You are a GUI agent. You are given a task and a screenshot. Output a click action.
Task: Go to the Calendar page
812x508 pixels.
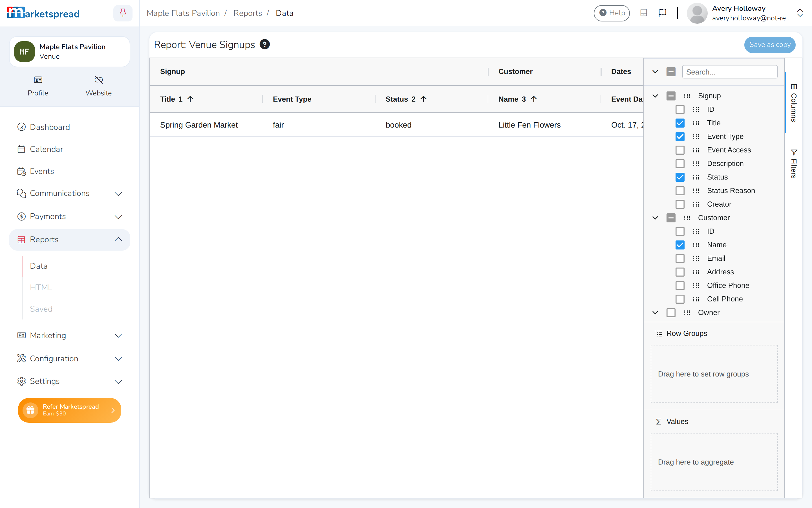[x=69, y=149]
